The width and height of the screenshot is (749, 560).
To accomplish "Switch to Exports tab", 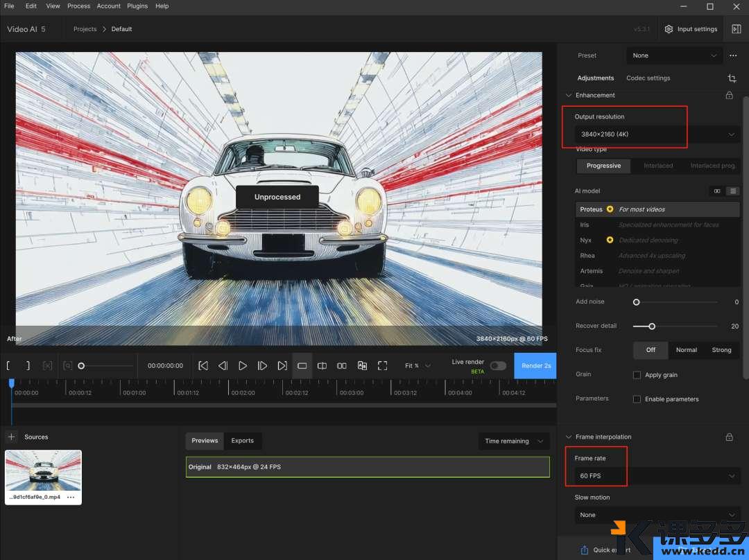I will [242, 441].
